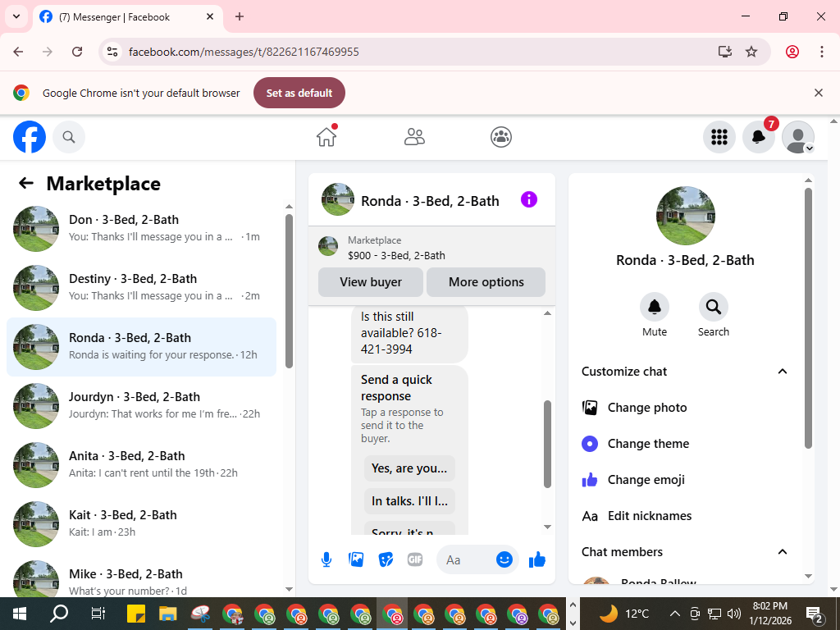
Task: Collapse the Customize chat section
Action: [685, 372]
